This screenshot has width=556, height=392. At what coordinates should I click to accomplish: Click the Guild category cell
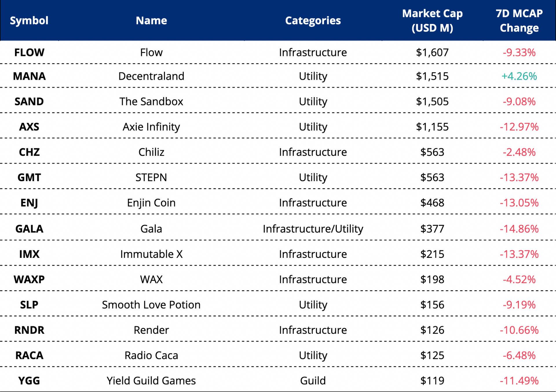(x=313, y=380)
